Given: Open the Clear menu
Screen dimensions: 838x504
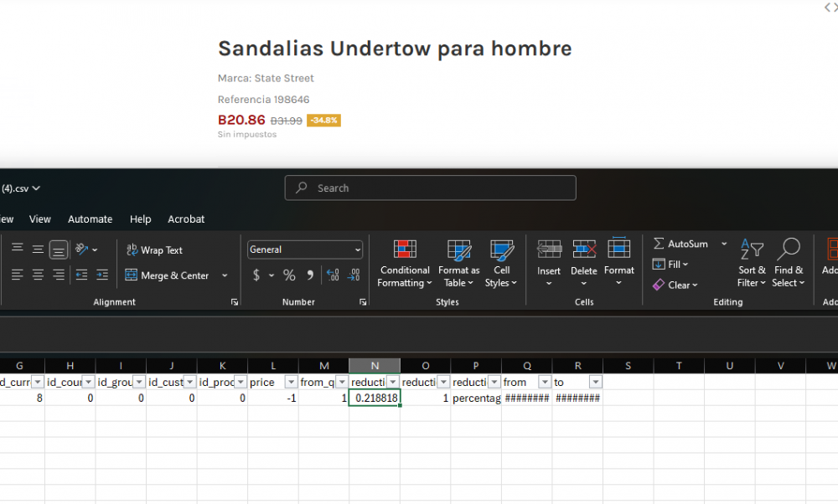Looking at the screenshot, I should 675,285.
